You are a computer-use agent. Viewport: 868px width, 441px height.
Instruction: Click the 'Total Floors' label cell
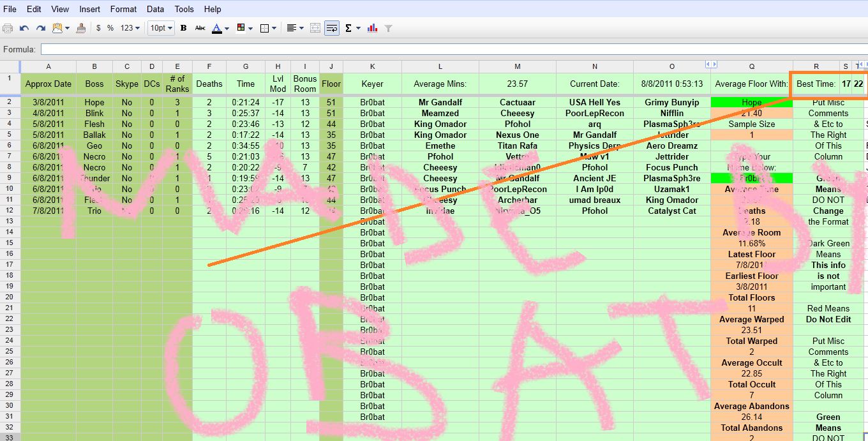click(x=752, y=298)
